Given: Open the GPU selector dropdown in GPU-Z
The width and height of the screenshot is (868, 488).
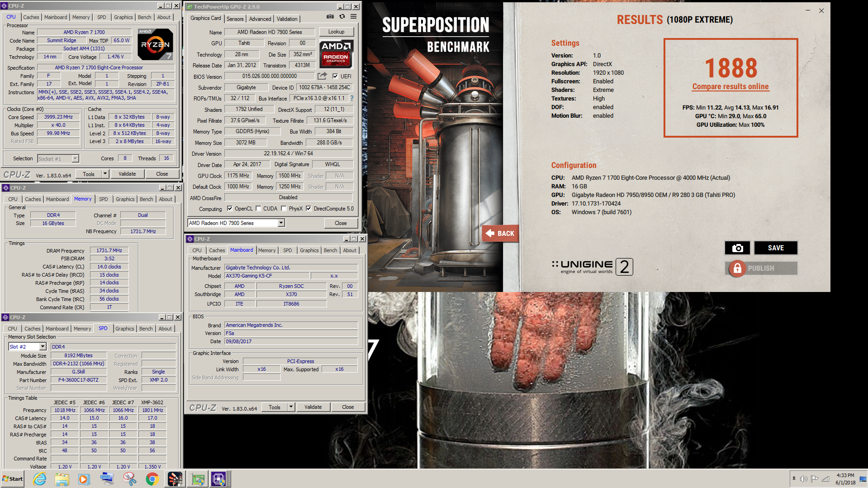Looking at the screenshot, I should [x=281, y=223].
